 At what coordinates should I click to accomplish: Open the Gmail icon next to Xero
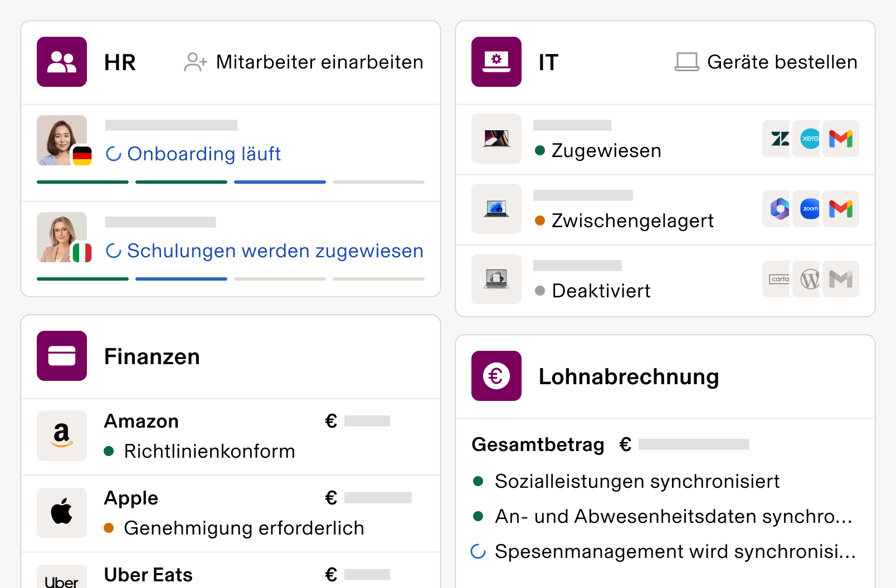pyautogui.click(x=841, y=139)
